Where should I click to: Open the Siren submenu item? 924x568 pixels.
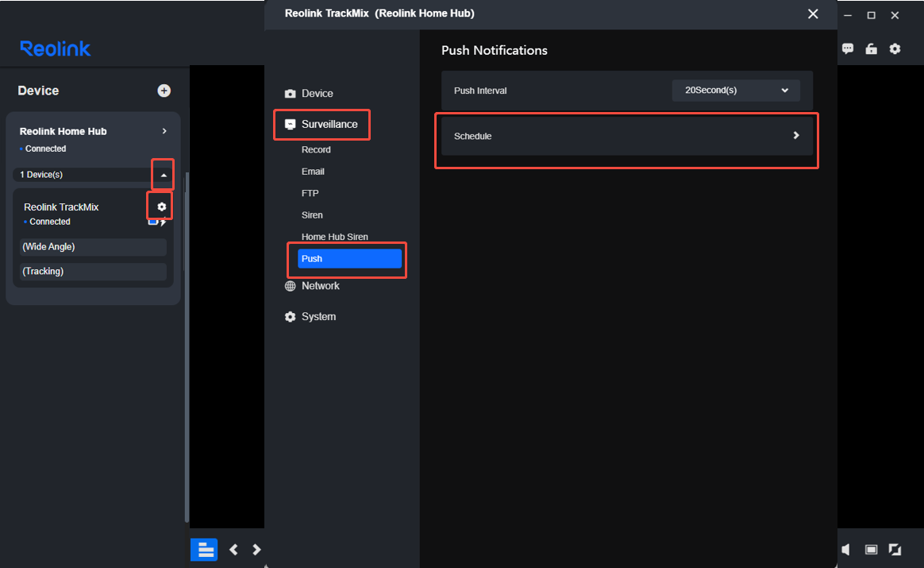[312, 215]
